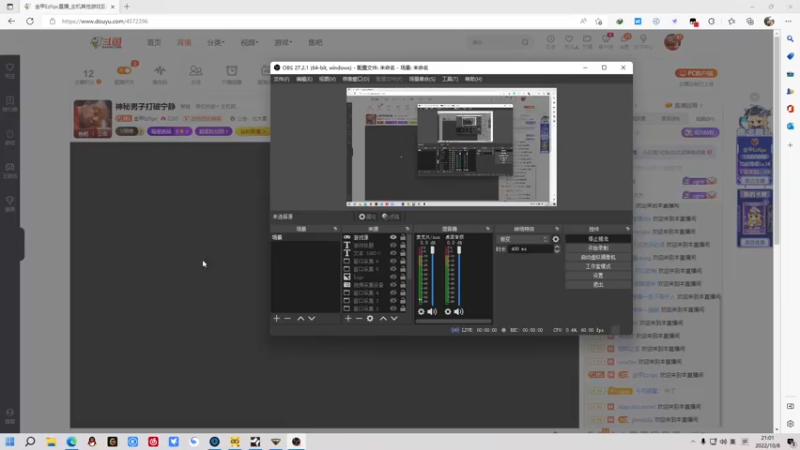Expand the 视频 dropdown in Douyu navigation
The width and height of the screenshot is (800, 450).
(249, 42)
